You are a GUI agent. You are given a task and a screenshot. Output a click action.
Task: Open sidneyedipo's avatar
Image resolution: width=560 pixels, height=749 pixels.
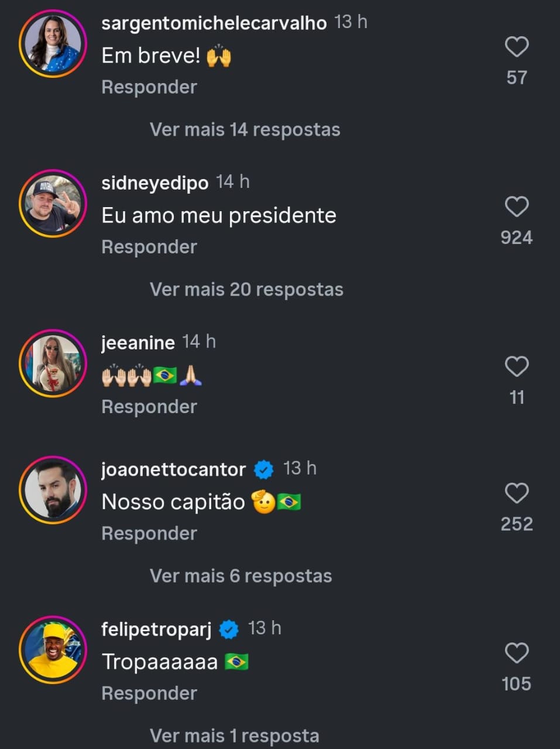tap(53, 204)
